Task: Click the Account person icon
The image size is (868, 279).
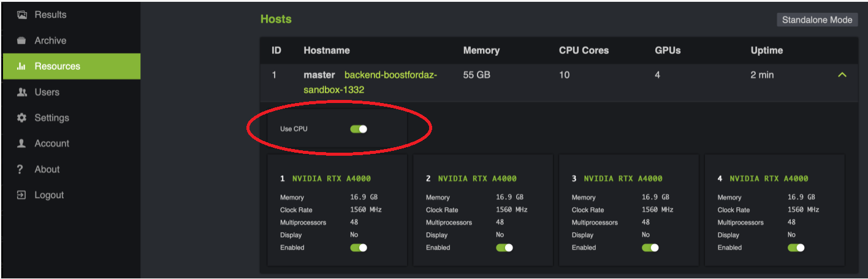Action: 22,143
